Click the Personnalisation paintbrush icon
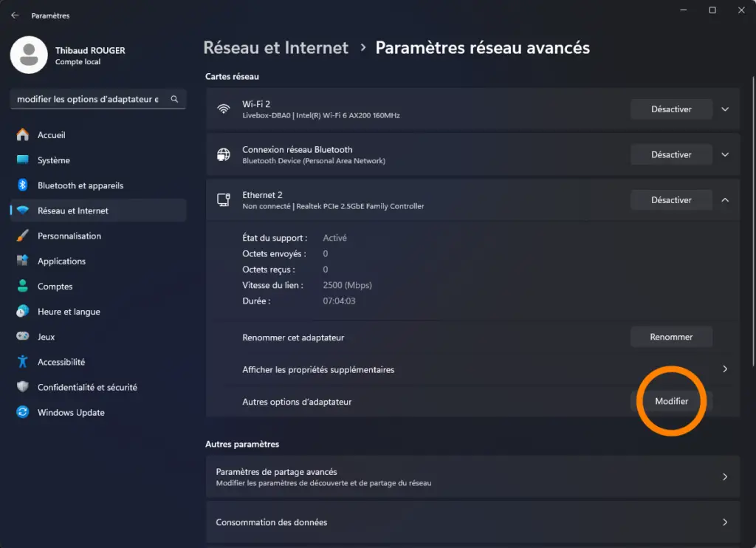The image size is (756, 548). tap(23, 236)
